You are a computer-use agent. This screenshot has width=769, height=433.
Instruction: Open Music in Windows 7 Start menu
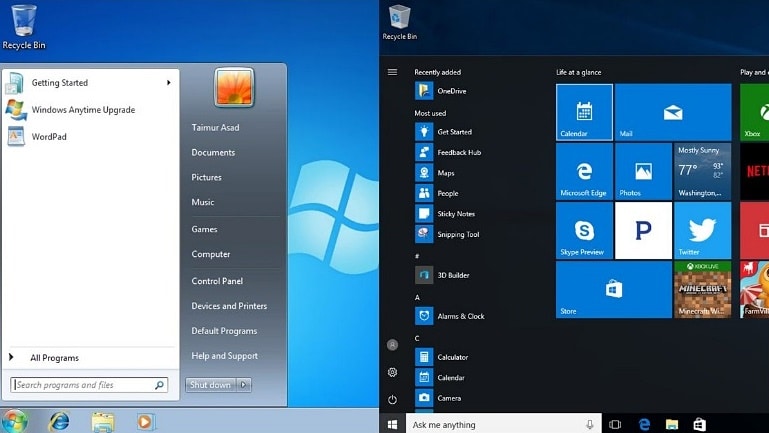coord(203,202)
